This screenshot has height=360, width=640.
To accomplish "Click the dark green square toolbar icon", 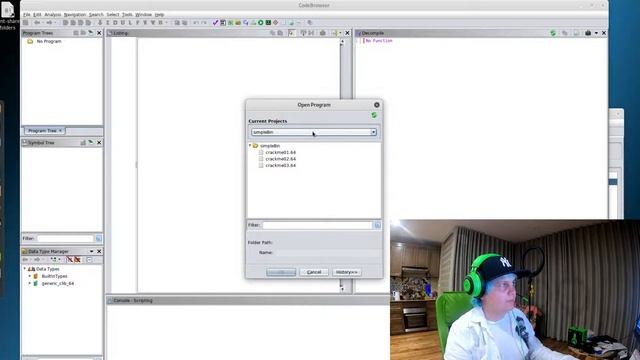I will [x=268, y=23].
